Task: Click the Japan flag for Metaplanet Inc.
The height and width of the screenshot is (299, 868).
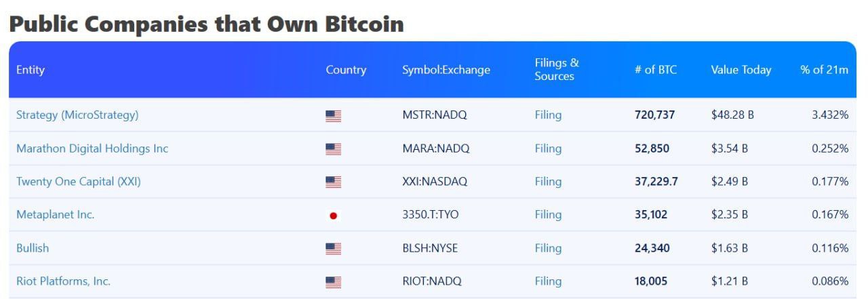Action: point(333,216)
